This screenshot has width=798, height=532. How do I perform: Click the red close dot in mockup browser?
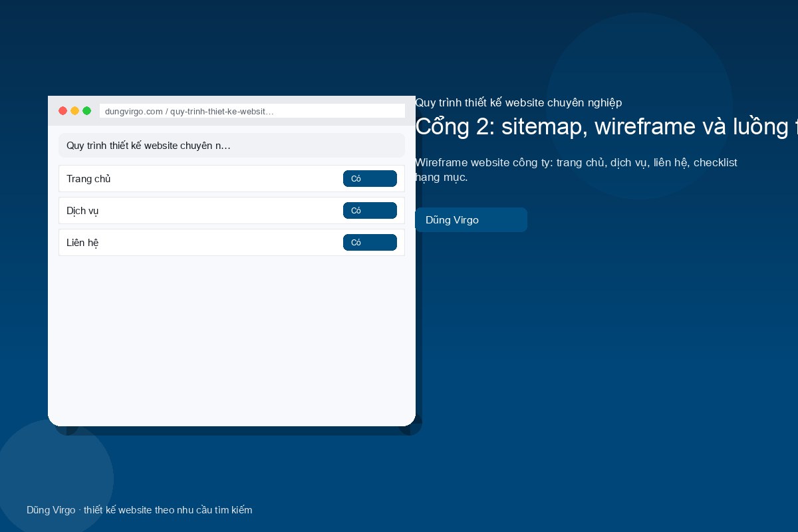point(63,111)
